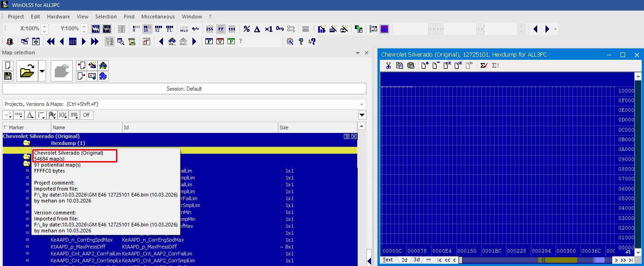Click the P box toolbar icon
Screen dimensions: 644x266
[x=231, y=41]
